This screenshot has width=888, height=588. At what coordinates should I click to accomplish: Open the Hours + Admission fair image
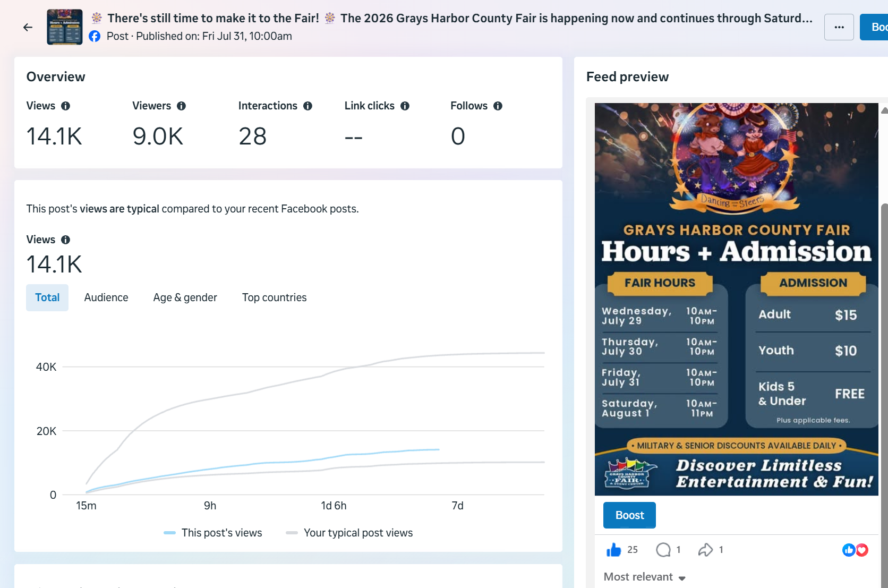(736, 299)
